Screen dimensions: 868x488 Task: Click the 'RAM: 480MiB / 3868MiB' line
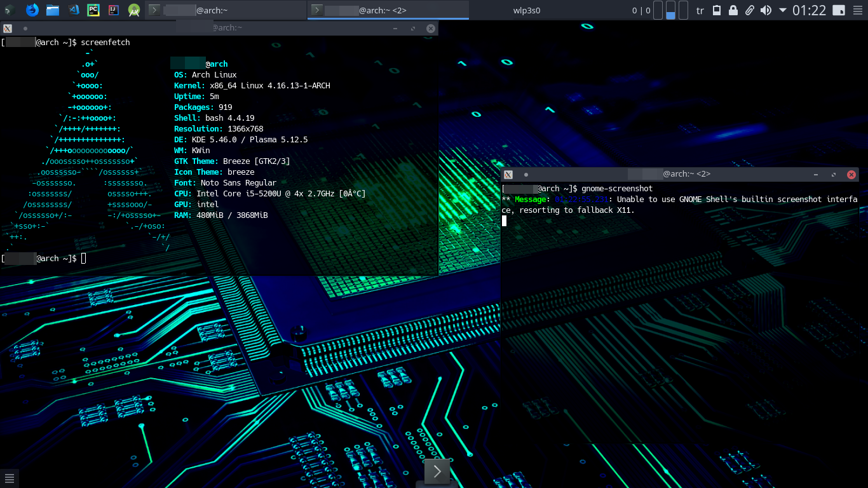pos(221,215)
